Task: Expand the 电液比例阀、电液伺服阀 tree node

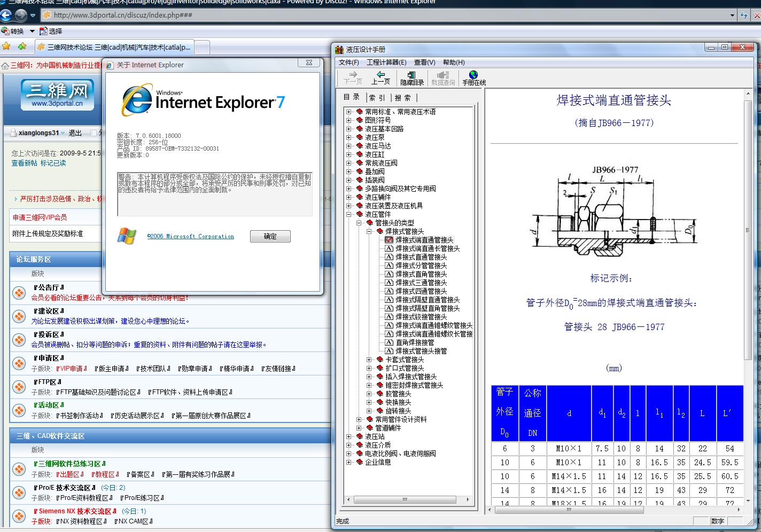Action: point(348,453)
